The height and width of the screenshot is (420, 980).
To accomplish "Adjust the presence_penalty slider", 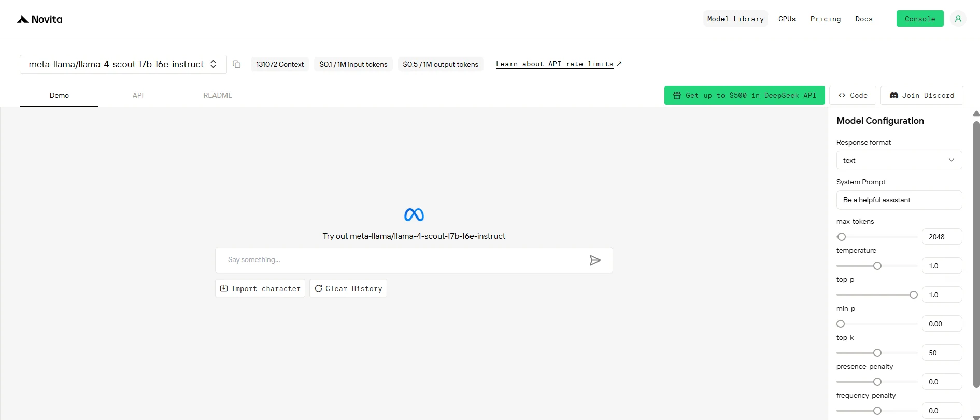I will 877,382.
